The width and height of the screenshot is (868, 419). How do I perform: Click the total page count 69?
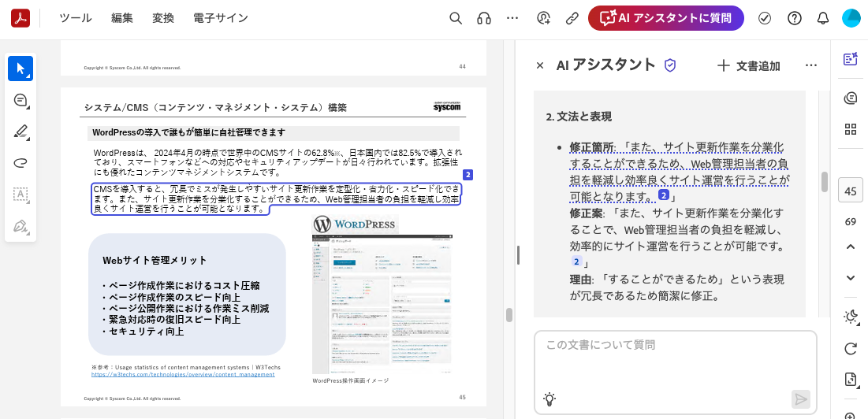(x=851, y=221)
